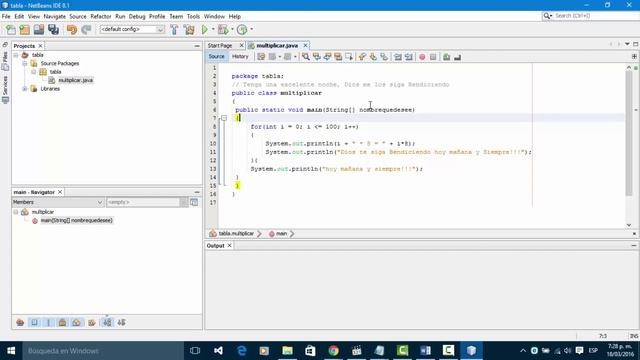Open Run Project dropdown arrow
The image size is (640, 360).
tap(213, 29)
